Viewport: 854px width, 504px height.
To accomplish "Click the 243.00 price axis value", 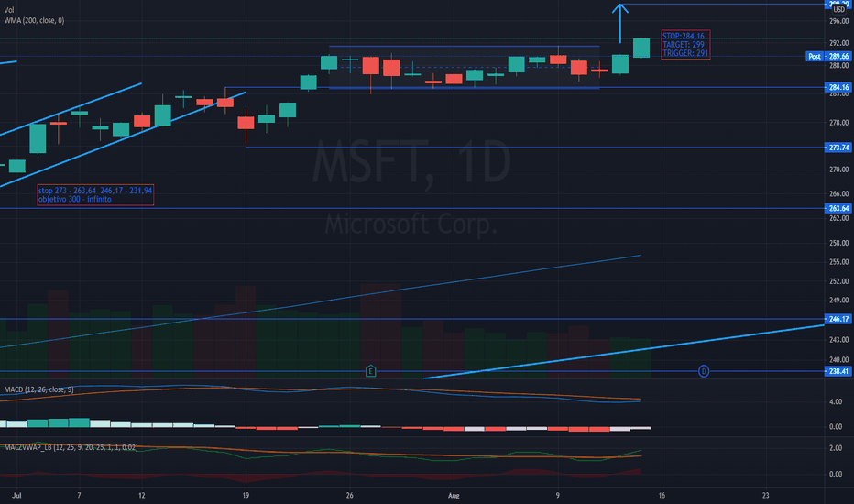I will [838, 339].
